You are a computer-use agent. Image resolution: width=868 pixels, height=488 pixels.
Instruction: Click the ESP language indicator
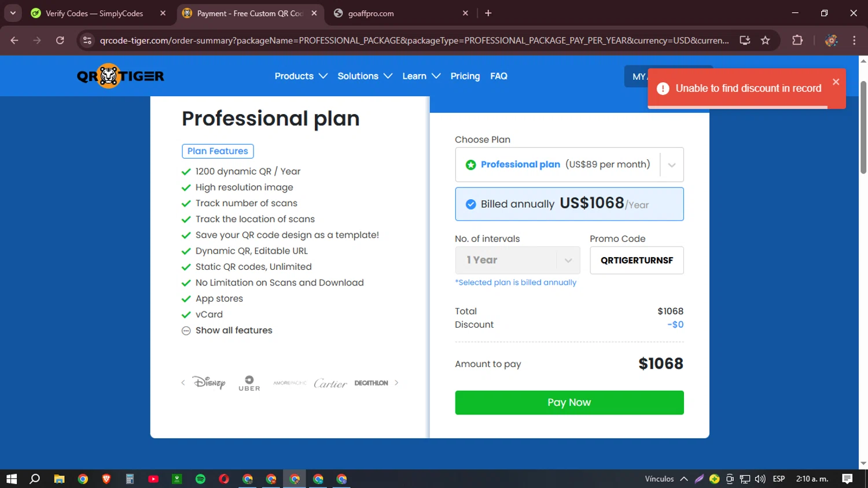tap(779, 479)
